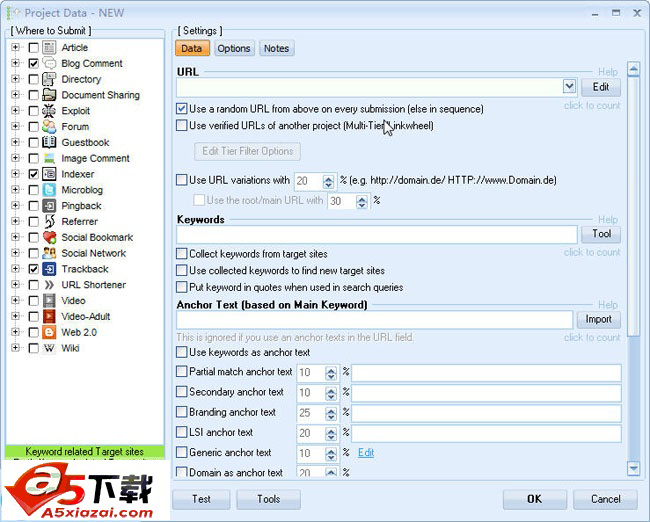Check Use keywords as anchor text
Image resolution: width=650 pixels, height=522 pixels.
point(182,352)
